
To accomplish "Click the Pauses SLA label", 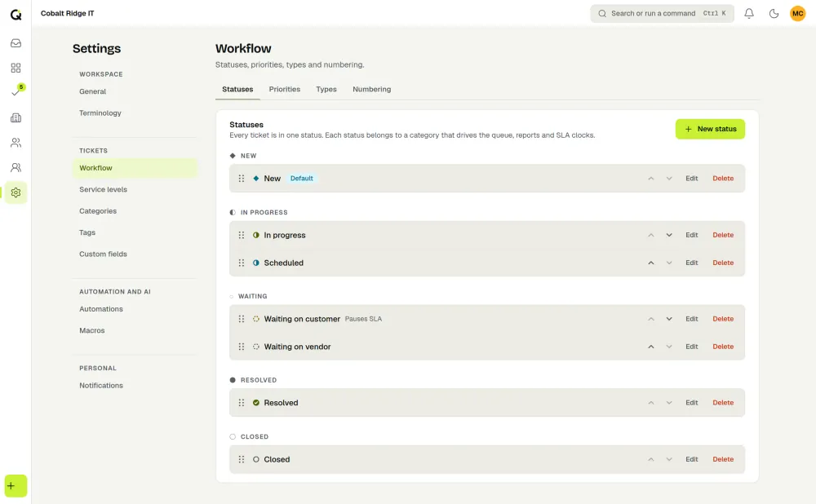I will (x=363, y=319).
